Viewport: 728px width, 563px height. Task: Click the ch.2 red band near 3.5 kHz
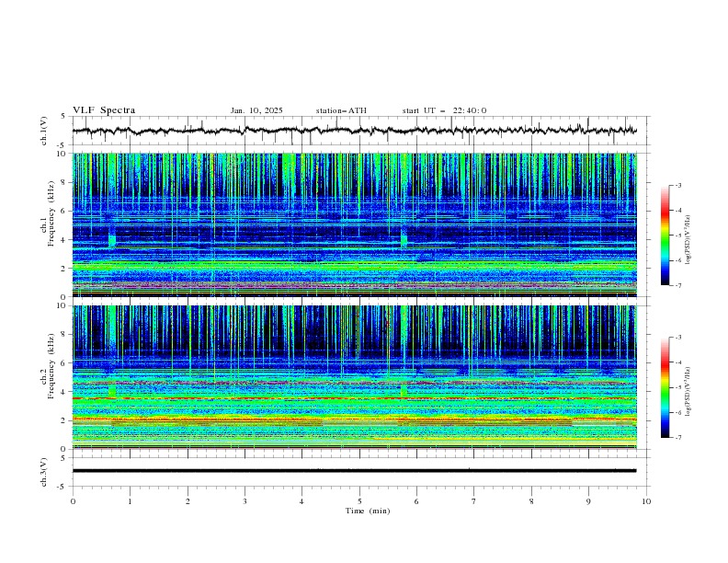point(354,398)
